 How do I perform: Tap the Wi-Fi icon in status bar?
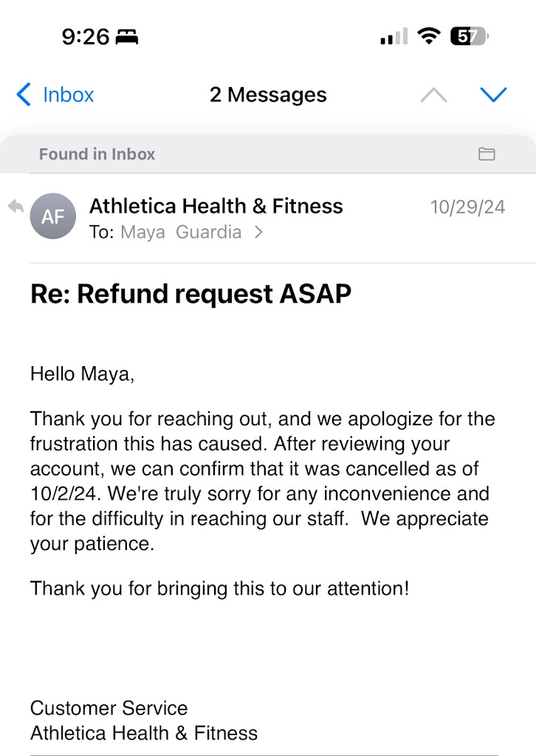click(427, 36)
